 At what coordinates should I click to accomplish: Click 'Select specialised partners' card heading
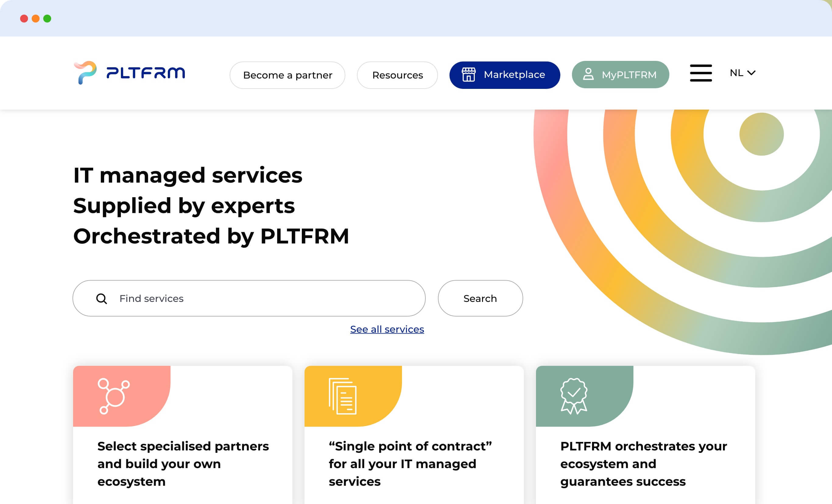pos(183,464)
